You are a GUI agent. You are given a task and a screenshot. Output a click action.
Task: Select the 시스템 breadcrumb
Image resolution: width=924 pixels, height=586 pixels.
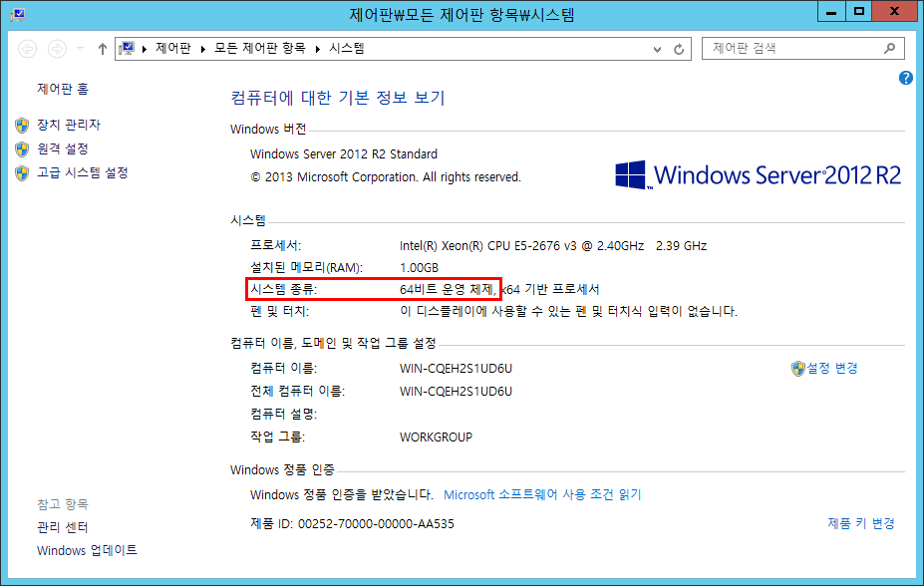[347, 48]
